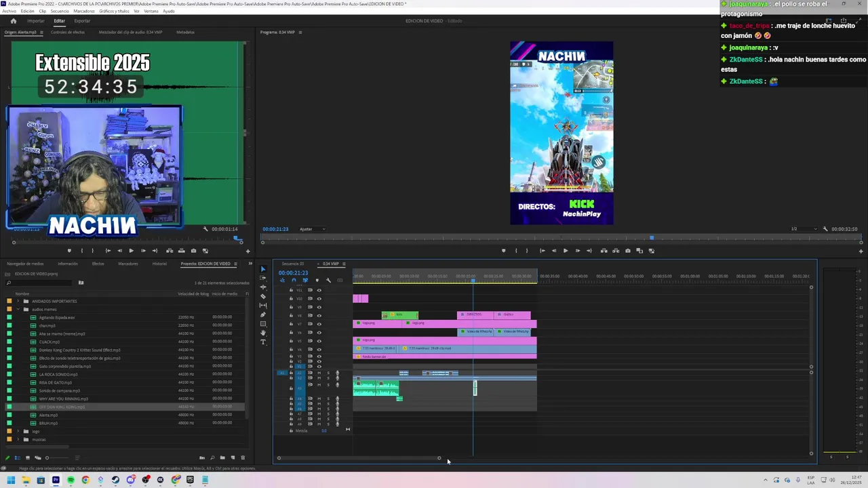868x488 pixels.
Task: Go to the Exportar workspace
Action: [x=82, y=21]
